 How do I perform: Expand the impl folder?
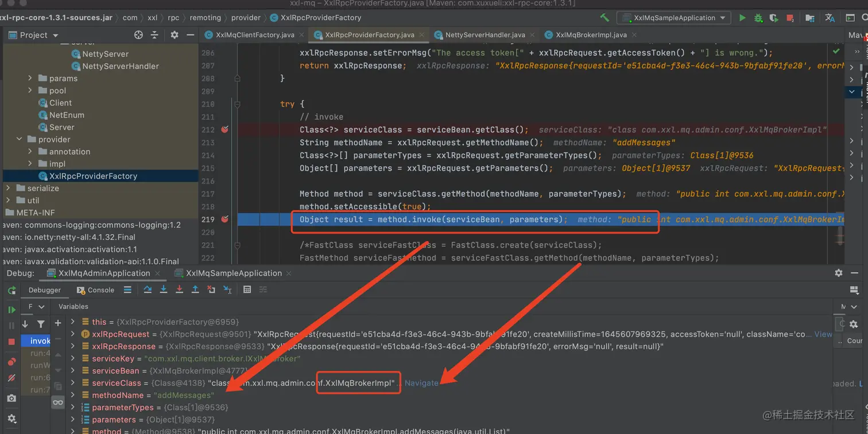30,164
